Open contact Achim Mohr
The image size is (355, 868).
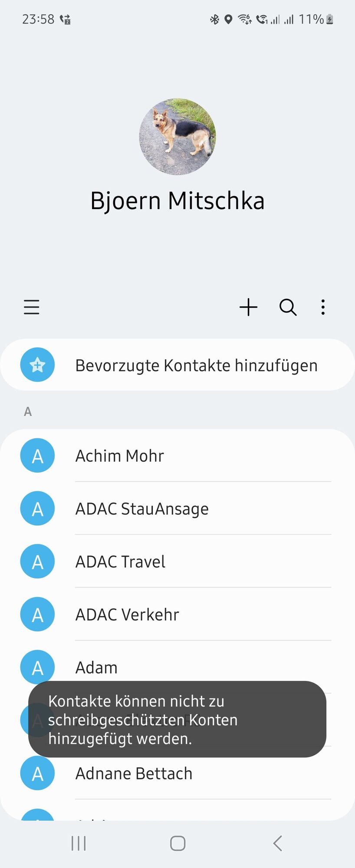pyautogui.click(x=120, y=456)
